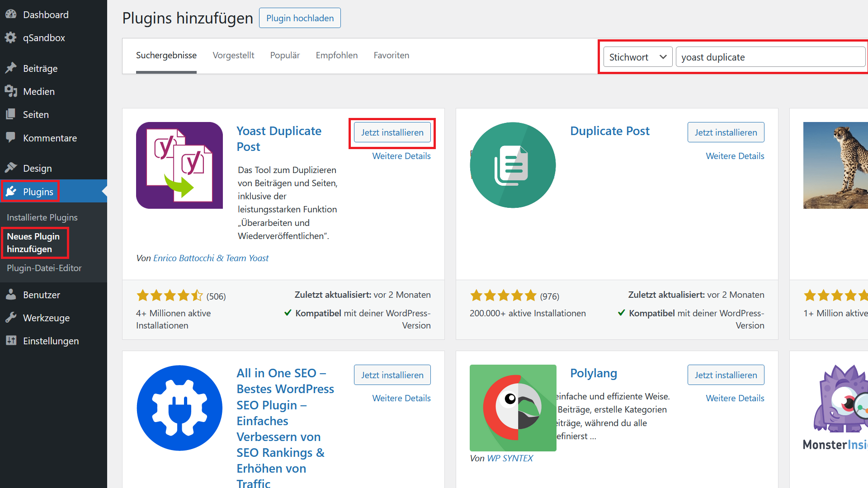Viewport: 868px width, 488px height.
Task: Switch to the Populär tab
Action: 285,55
